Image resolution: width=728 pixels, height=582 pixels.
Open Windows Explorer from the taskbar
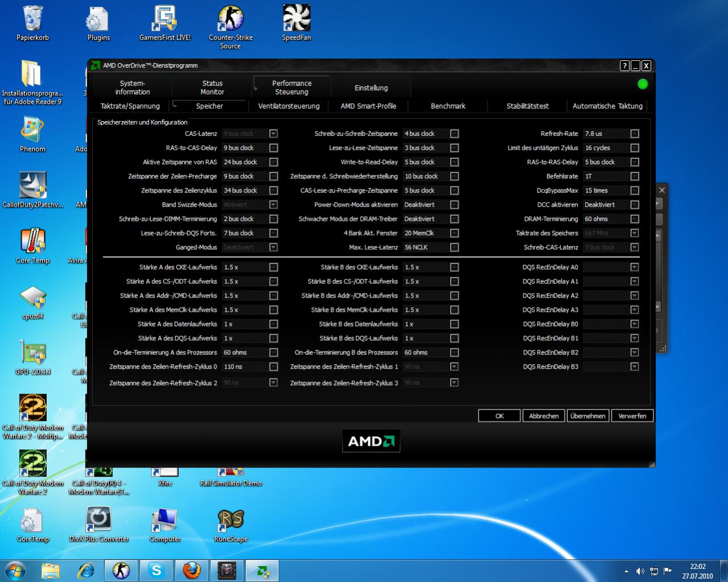coord(51,570)
